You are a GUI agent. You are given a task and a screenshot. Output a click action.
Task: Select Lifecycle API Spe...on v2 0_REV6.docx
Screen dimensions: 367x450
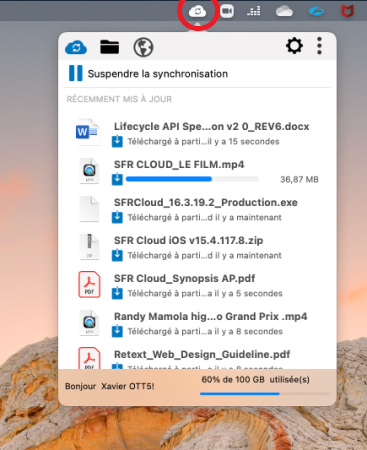point(211,127)
